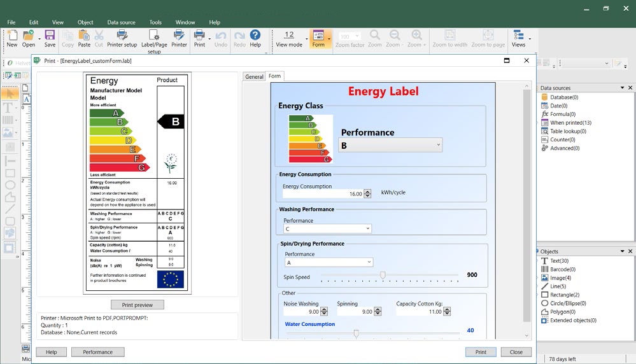
Task: Expand Spin/Drying Performance dropdown showing A
Action: click(329, 262)
